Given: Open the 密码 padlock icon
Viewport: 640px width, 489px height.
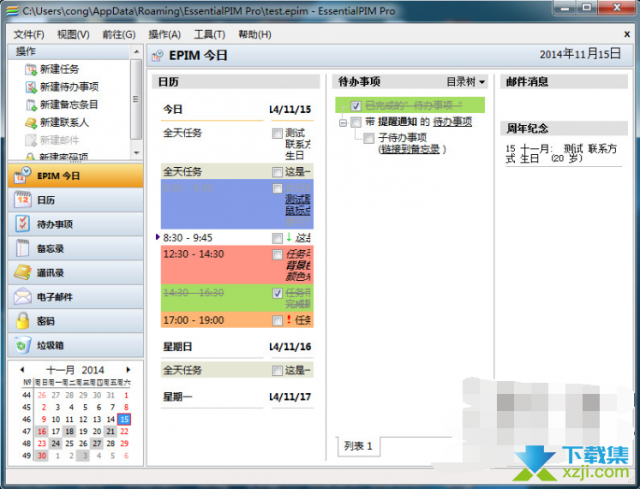Looking at the screenshot, I should tap(22, 321).
